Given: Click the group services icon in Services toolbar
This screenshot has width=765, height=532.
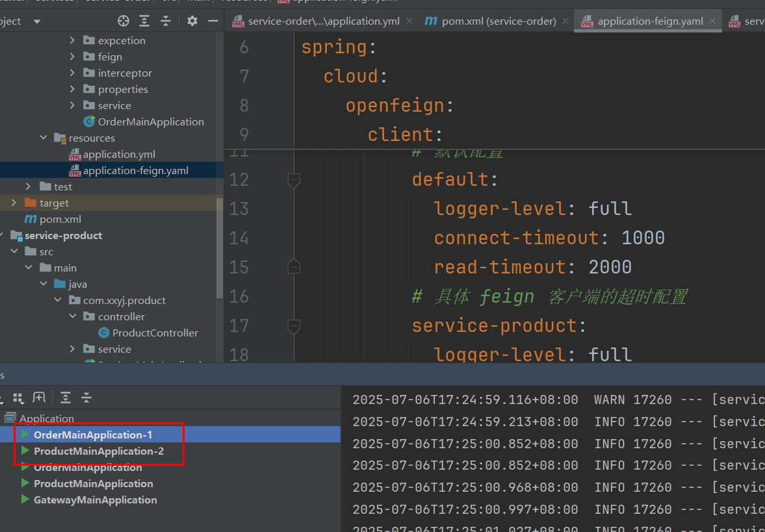Looking at the screenshot, I should (18, 398).
